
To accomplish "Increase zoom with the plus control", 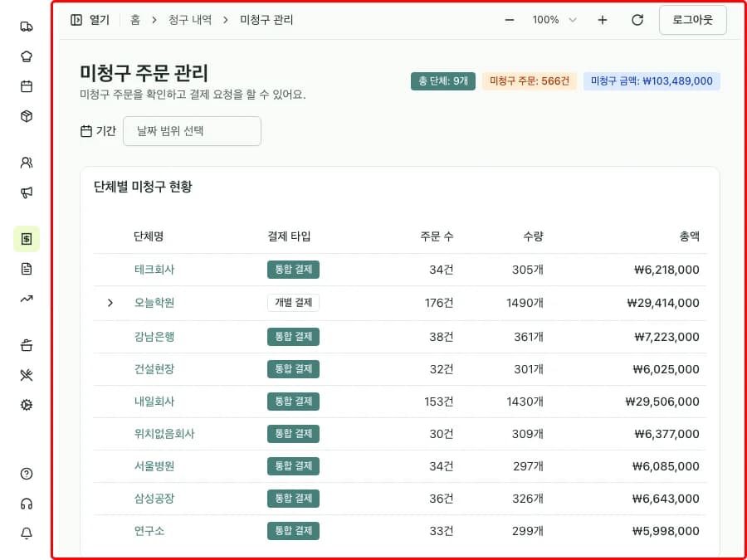I will [x=602, y=19].
